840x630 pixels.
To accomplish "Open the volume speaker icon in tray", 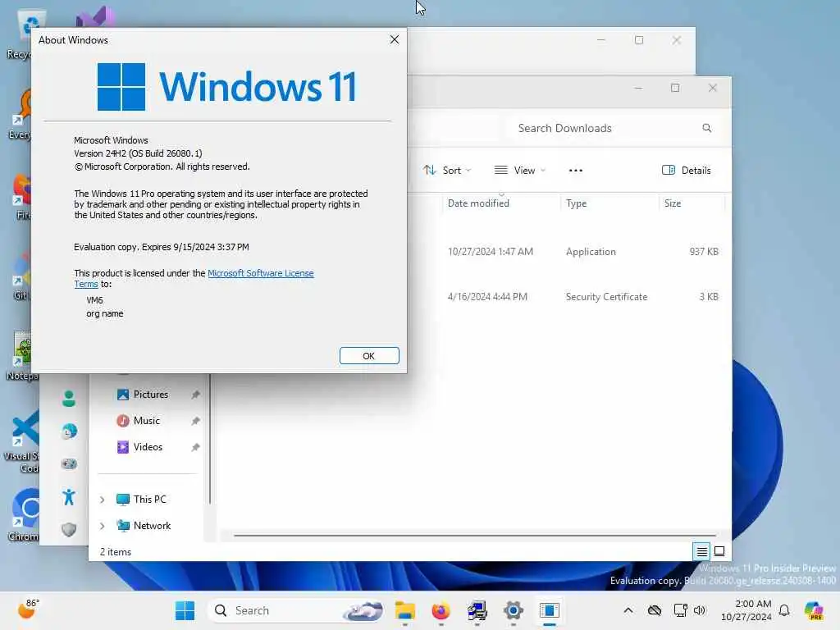I will click(x=700, y=610).
